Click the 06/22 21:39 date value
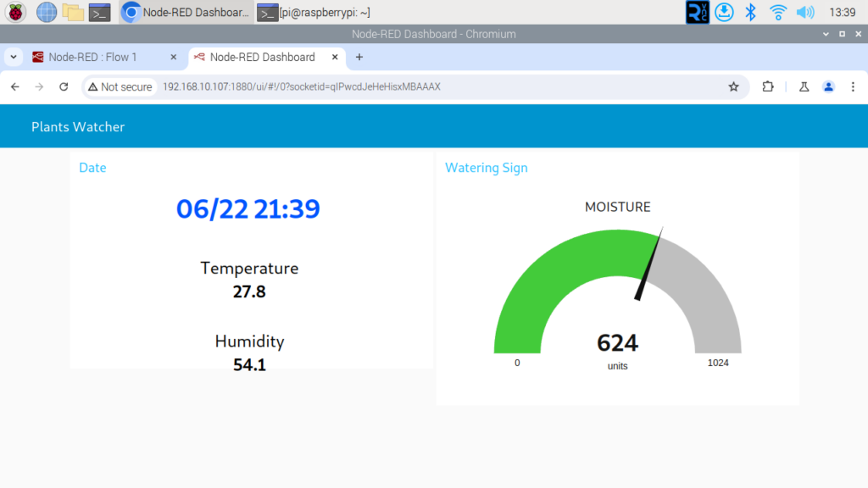This screenshot has width=868, height=488. (248, 208)
